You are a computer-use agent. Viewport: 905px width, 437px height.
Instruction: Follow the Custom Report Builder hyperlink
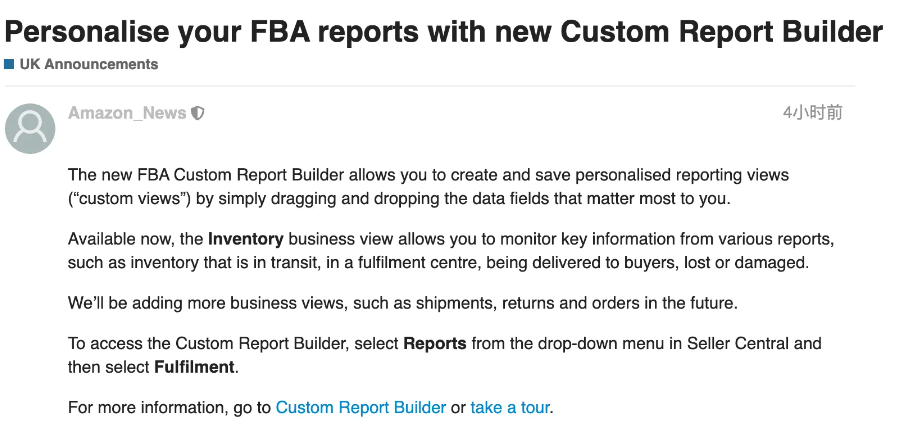(361, 408)
